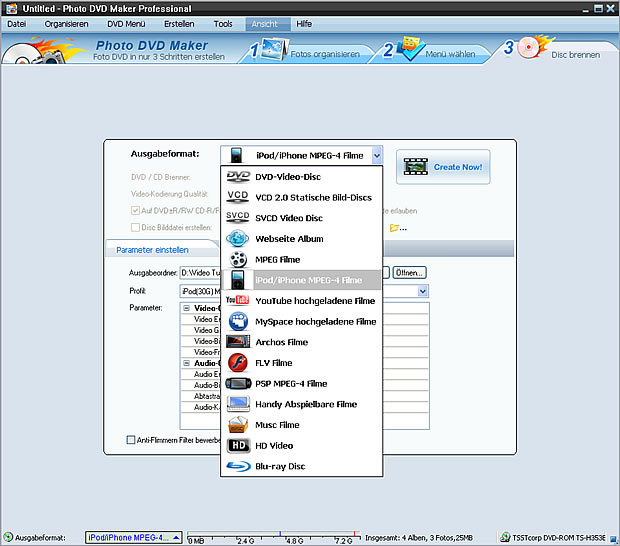620x546 pixels.
Task: Choose the PSP MPEG-4 Filme icon
Action: 238,383
